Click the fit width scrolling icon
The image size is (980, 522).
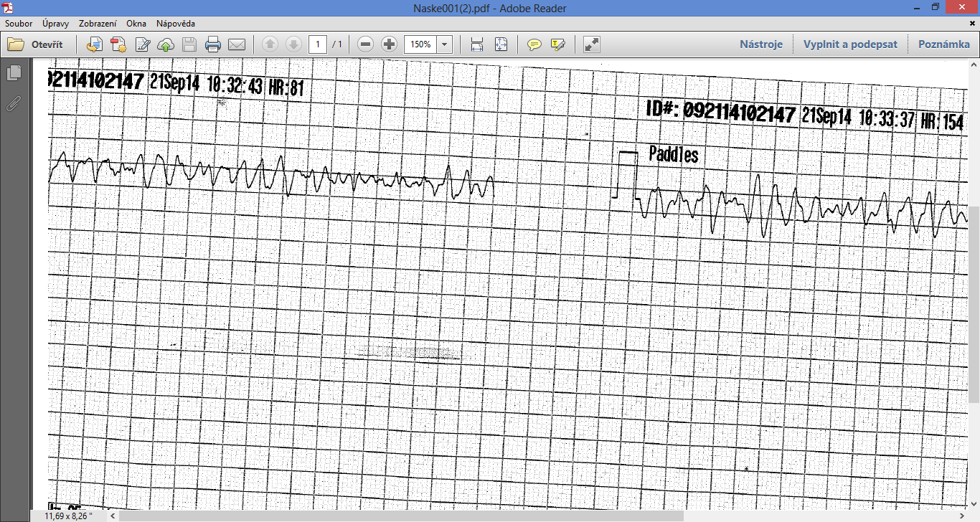click(477, 44)
